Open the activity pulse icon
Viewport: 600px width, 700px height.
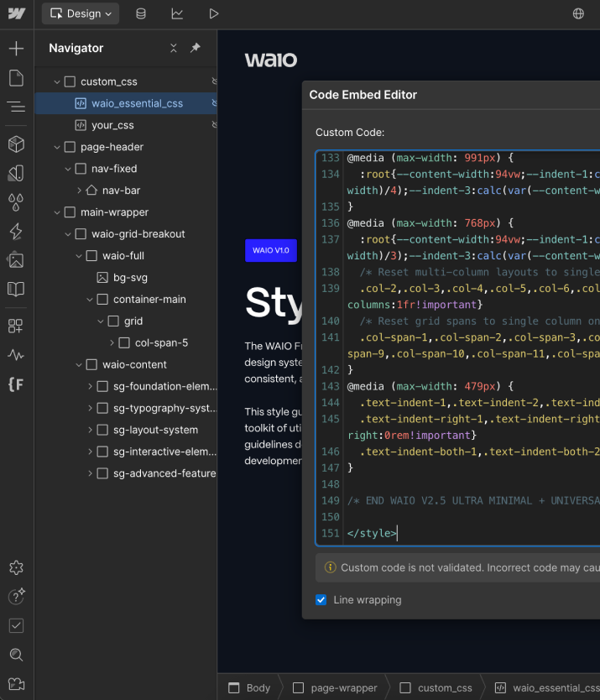pos(16,355)
